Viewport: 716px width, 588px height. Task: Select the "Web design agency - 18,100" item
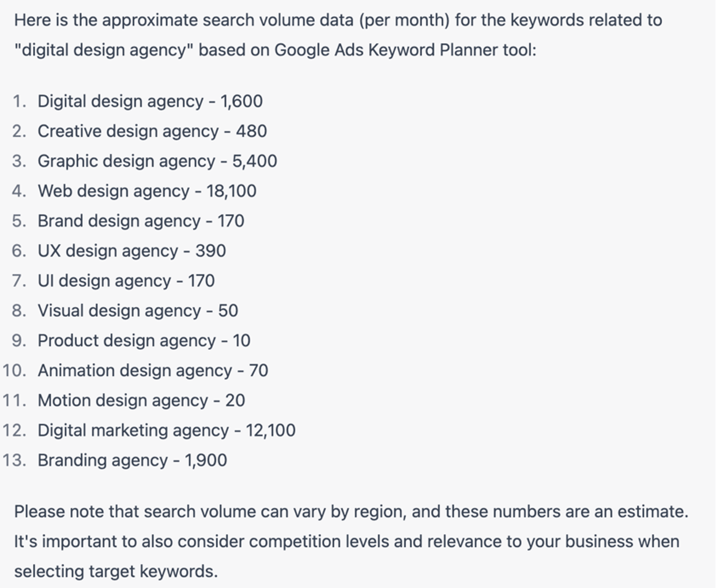(147, 191)
